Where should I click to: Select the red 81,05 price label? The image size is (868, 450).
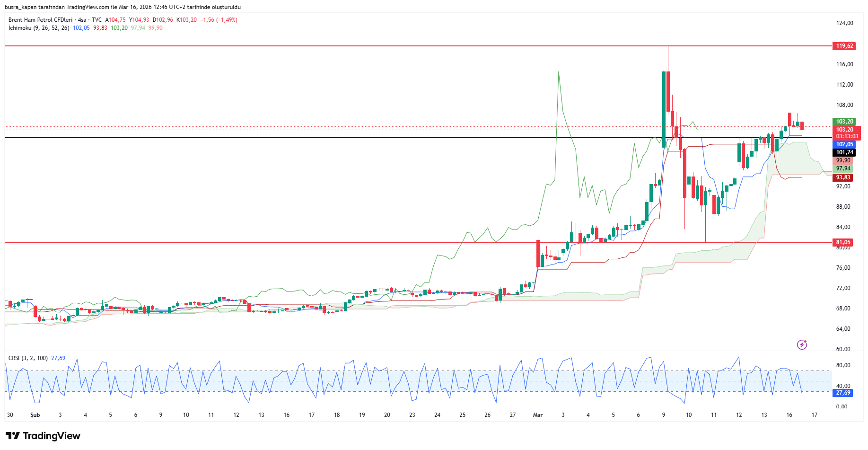842,242
